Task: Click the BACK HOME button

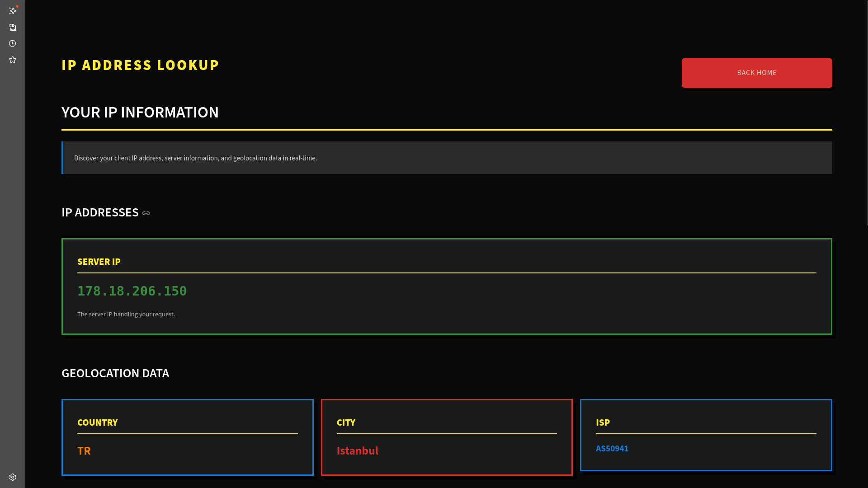Action: 756,72
